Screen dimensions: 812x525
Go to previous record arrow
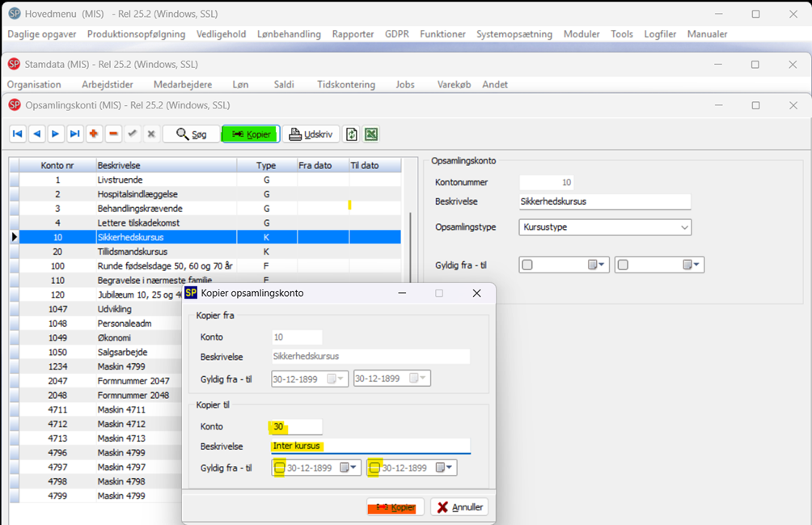(x=36, y=134)
